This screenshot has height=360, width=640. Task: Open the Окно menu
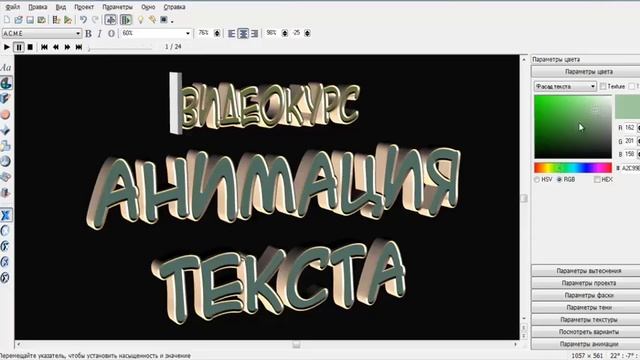148,7
